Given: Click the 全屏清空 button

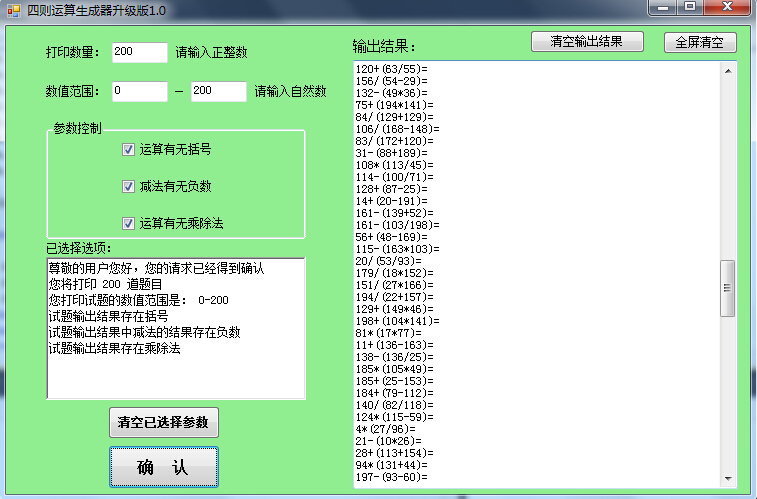Looking at the screenshot, I should point(700,42).
